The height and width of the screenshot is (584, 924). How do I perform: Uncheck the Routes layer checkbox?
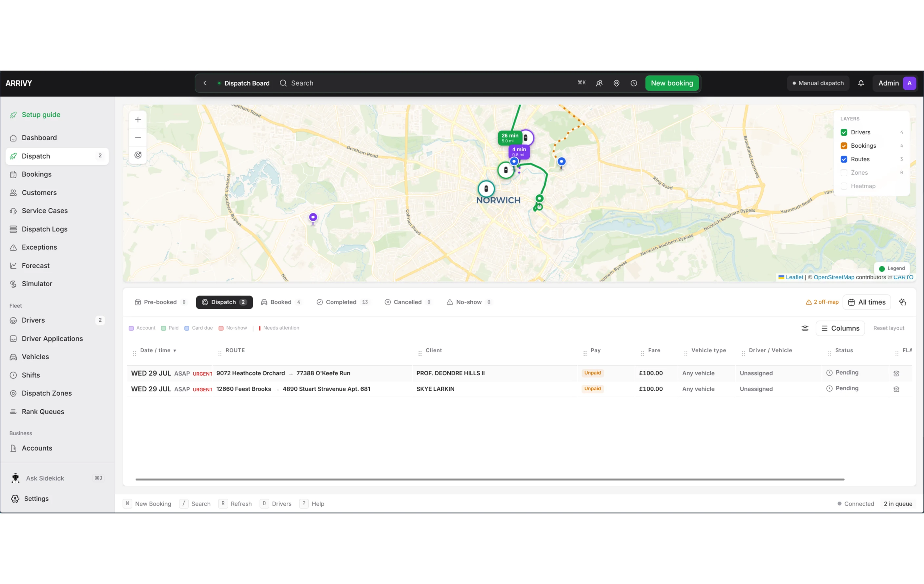coord(844,159)
